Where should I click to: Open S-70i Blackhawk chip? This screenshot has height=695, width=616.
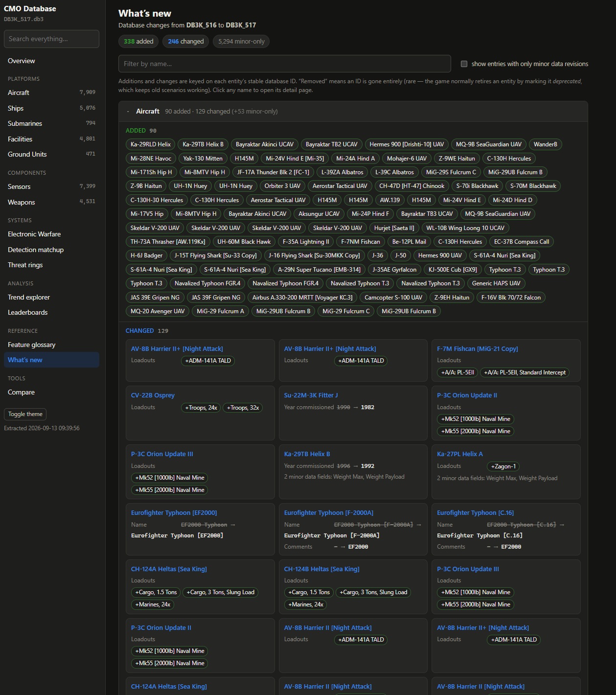477,186
